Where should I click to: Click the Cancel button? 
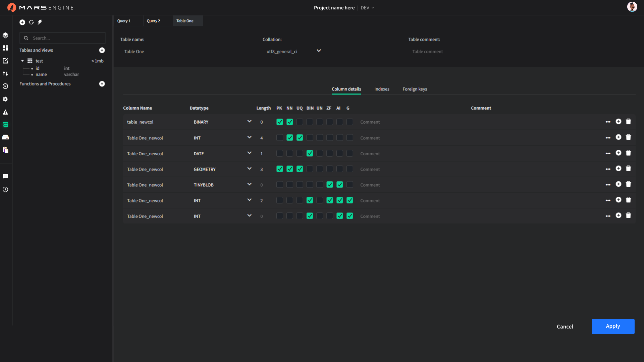tap(565, 326)
